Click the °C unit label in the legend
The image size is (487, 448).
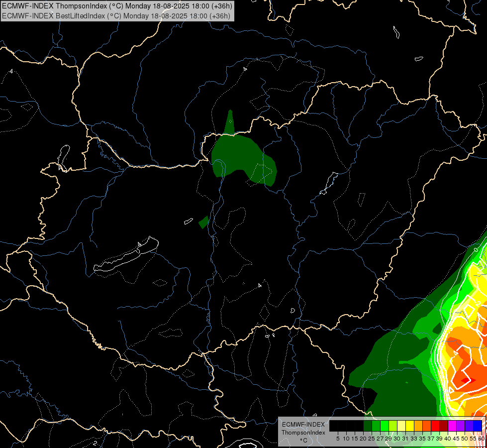pos(303,440)
